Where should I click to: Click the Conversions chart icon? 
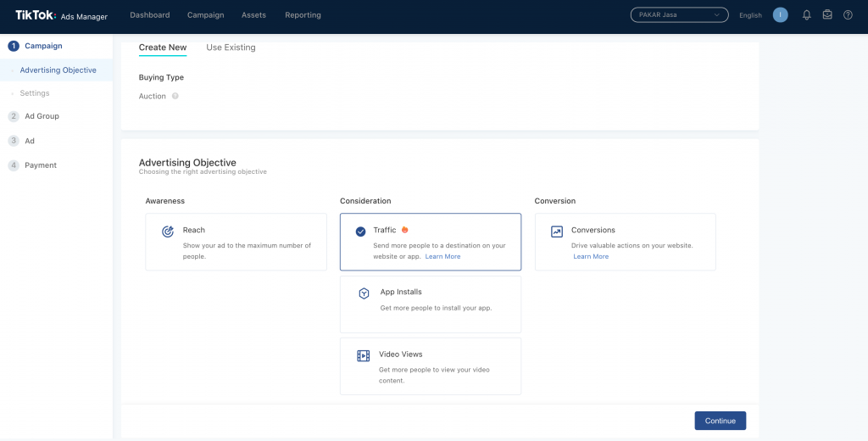click(556, 232)
